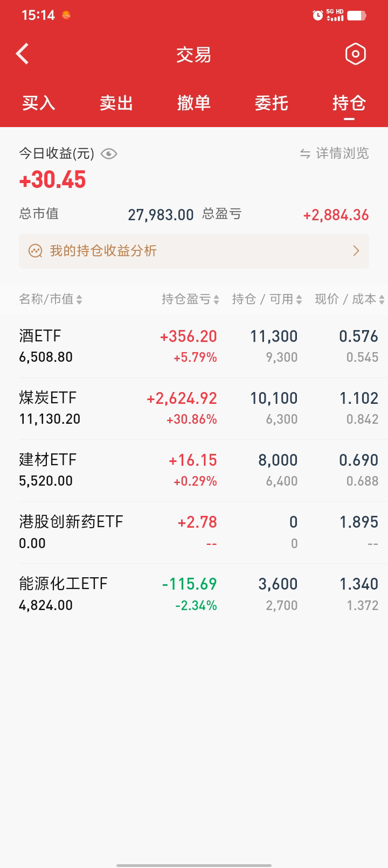Open the hexagon settings icon

pyautogui.click(x=355, y=54)
